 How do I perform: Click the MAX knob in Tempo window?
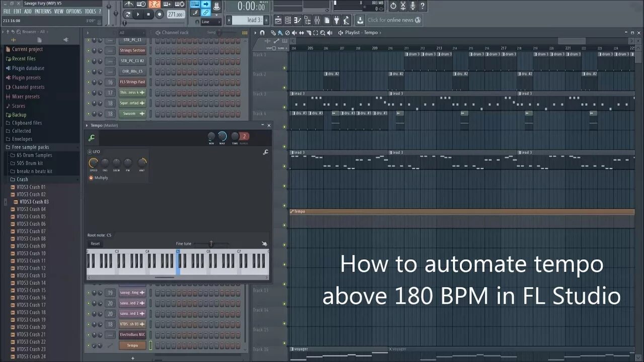(x=222, y=136)
